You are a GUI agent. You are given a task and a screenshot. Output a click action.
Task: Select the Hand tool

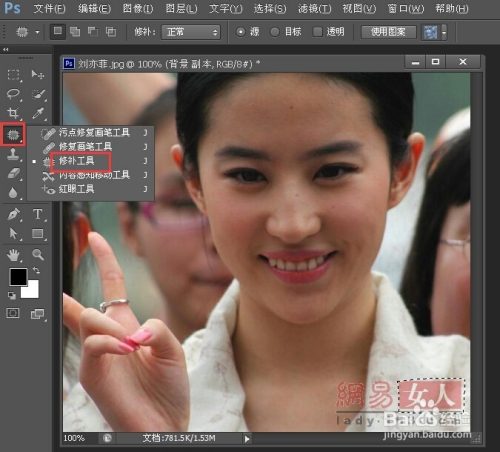tap(13, 255)
